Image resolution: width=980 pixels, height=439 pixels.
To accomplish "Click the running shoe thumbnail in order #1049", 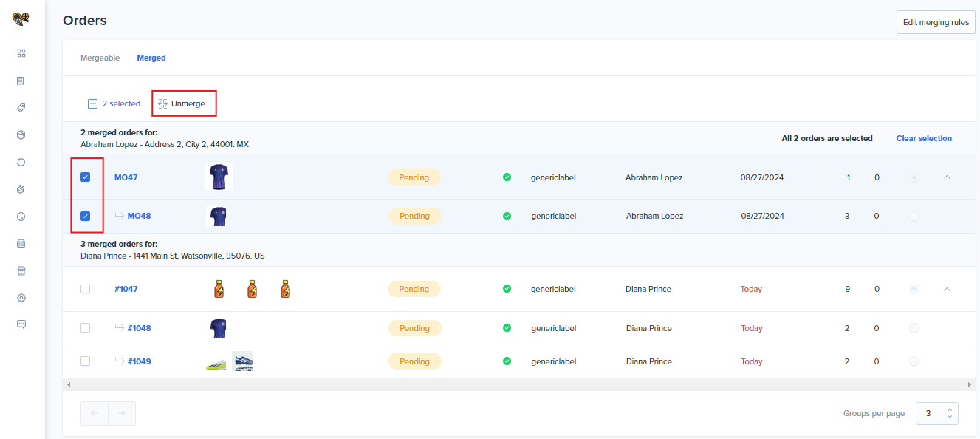I will click(242, 361).
